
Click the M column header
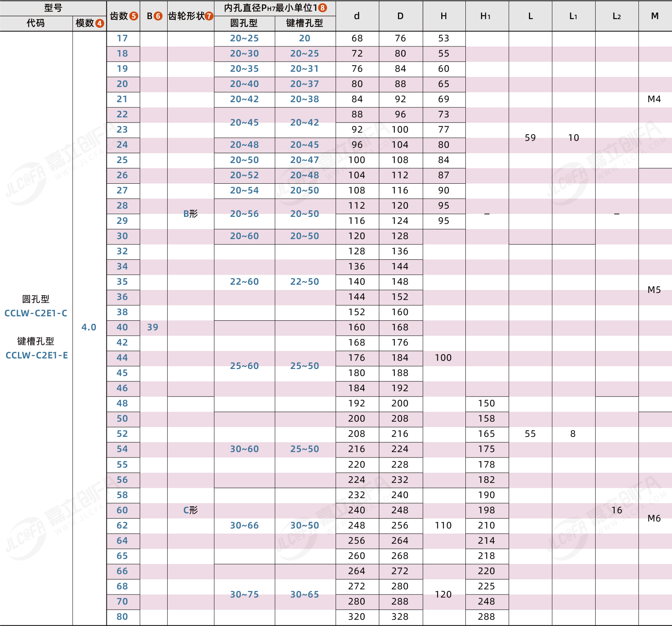tap(655, 16)
